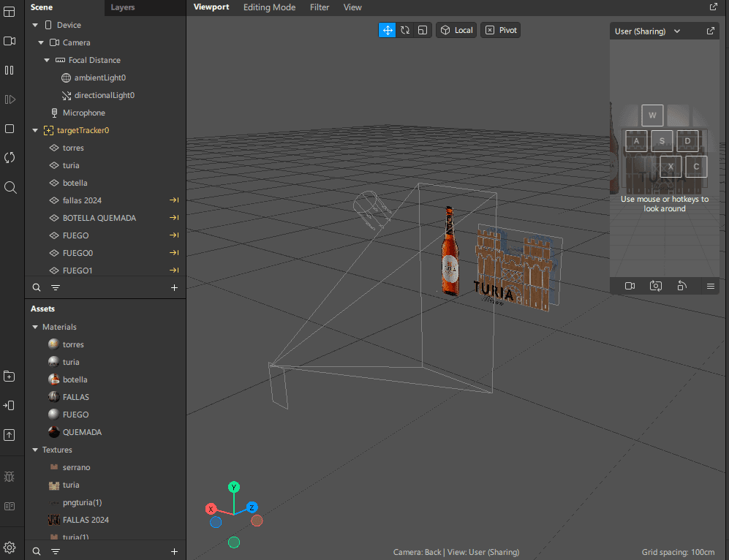
Task: Add a new asset with plus button
Action: click(x=174, y=551)
